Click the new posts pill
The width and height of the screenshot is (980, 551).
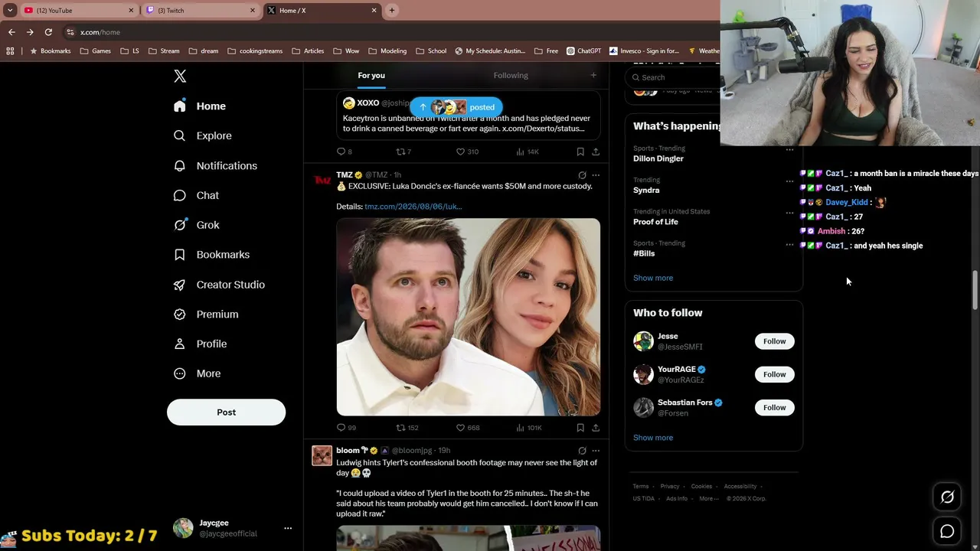click(x=456, y=107)
